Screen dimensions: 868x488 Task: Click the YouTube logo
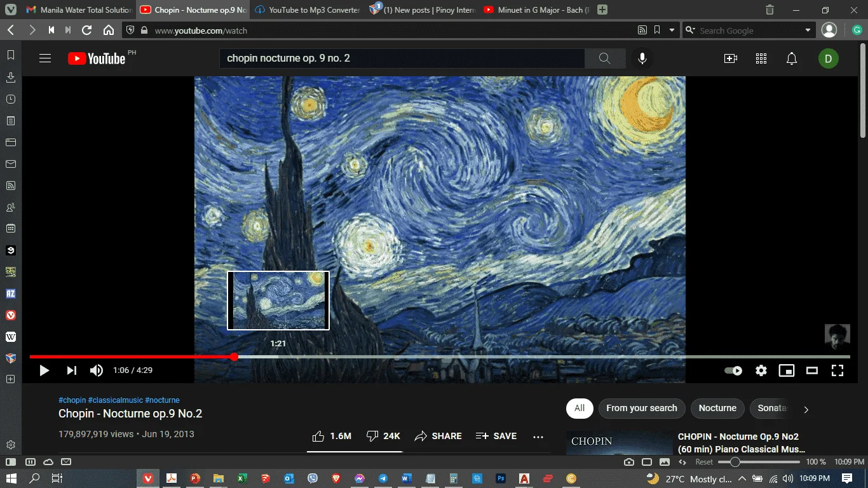pos(97,58)
